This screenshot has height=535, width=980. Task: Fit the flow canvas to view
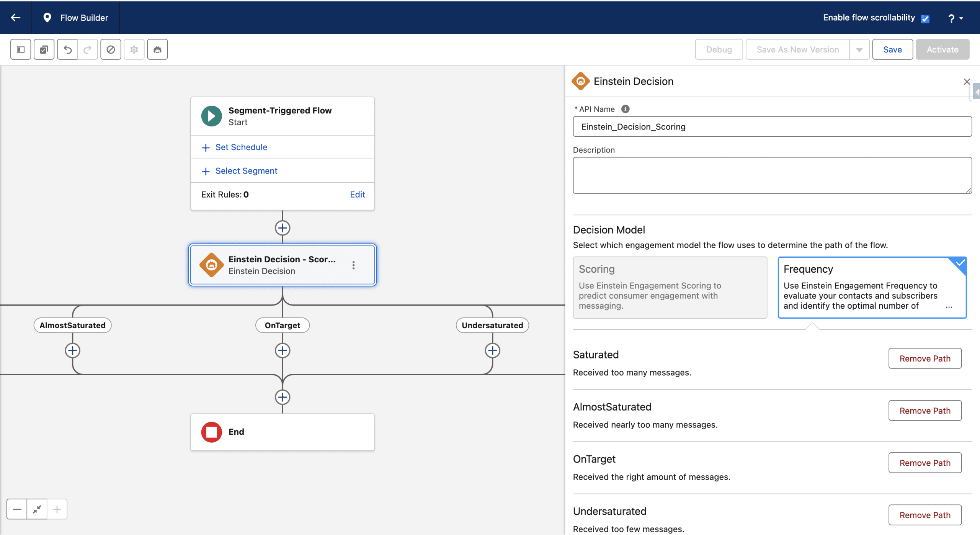(x=37, y=509)
